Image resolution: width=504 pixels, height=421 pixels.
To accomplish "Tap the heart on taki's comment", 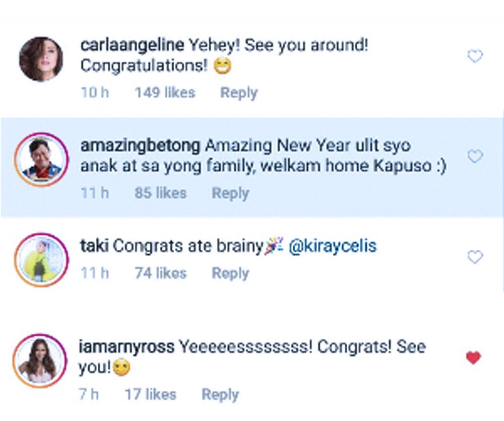I will pyautogui.click(x=475, y=258).
